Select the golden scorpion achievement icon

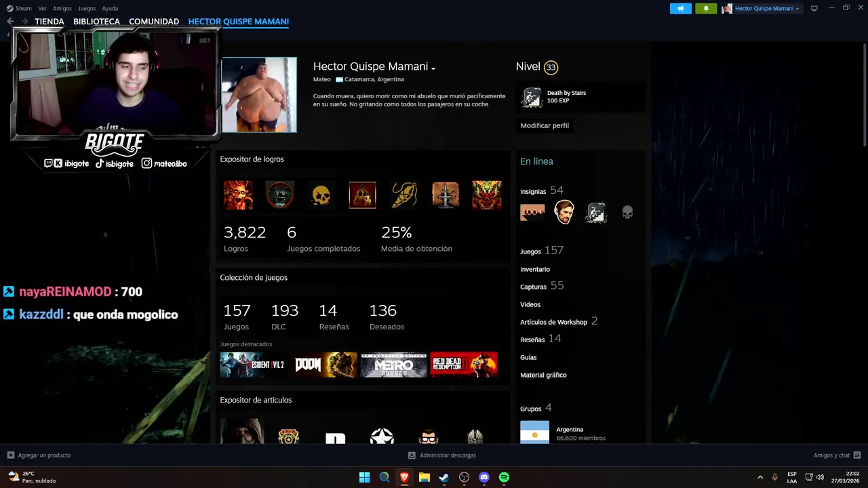pos(404,195)
